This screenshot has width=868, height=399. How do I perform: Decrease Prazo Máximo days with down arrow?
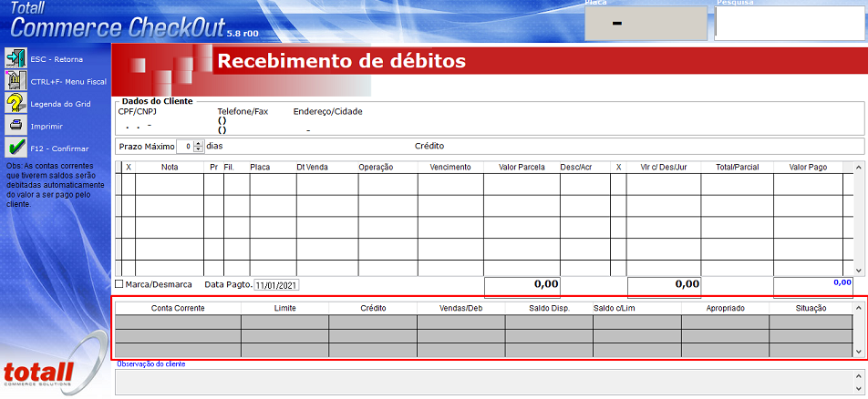click(199, 149)
